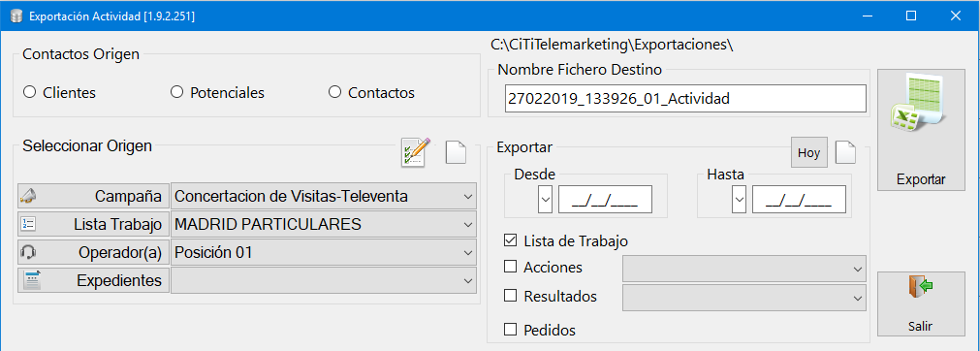Viewport: 980px width, 351px height.
Task: Click the Salir exit door button
Action: click(x=921, y=304)
